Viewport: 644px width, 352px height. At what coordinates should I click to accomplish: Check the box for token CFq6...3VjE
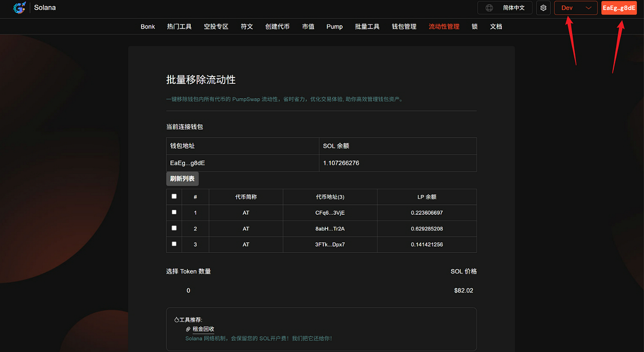[174, 212]
